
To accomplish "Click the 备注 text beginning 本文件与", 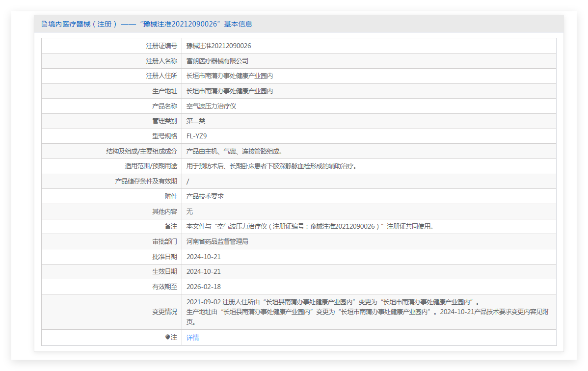I will (x=311, y=226).
